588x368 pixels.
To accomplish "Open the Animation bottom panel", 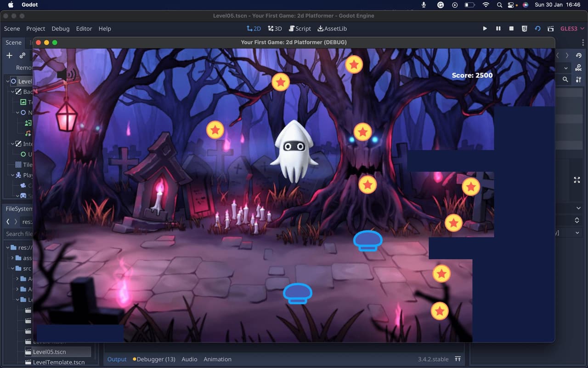I will click(x=217, y=359).
